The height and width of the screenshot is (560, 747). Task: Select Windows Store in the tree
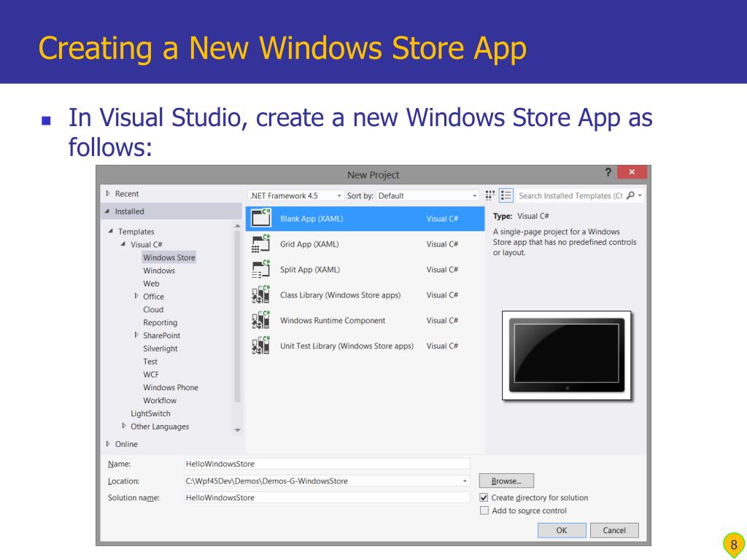(169, 257)
